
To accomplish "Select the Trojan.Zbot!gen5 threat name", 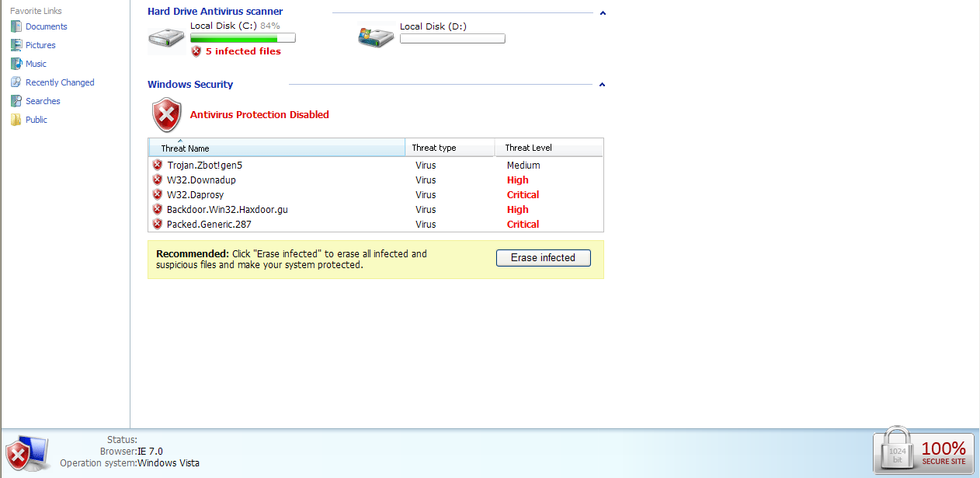I will pos(205,166).
